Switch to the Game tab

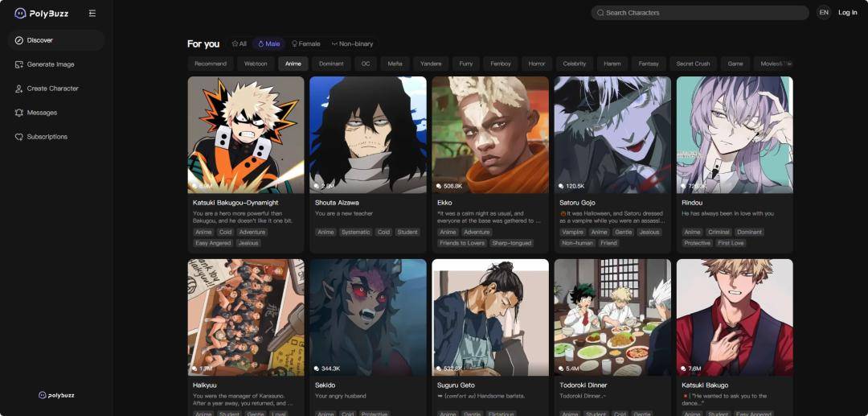point(735,64)
